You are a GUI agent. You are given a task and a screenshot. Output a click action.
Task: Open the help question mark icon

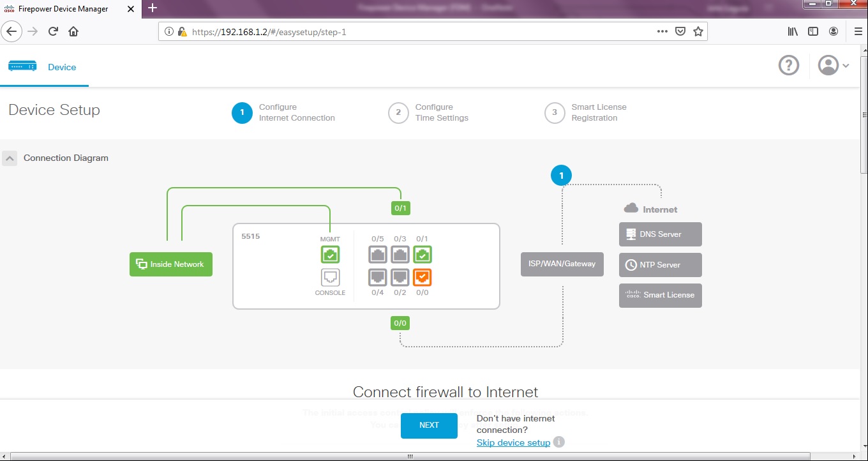tap(788, 65)
